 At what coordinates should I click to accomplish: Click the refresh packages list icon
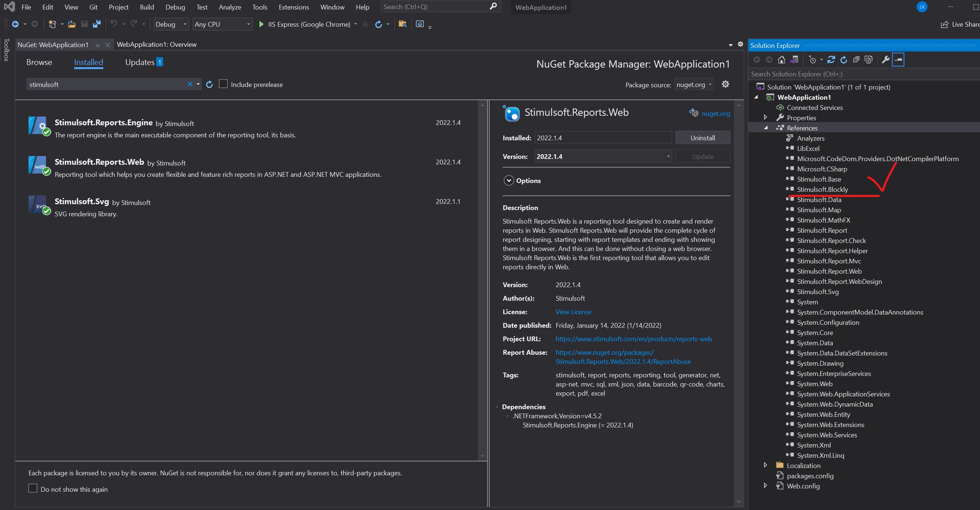click(x=209, y=85)
